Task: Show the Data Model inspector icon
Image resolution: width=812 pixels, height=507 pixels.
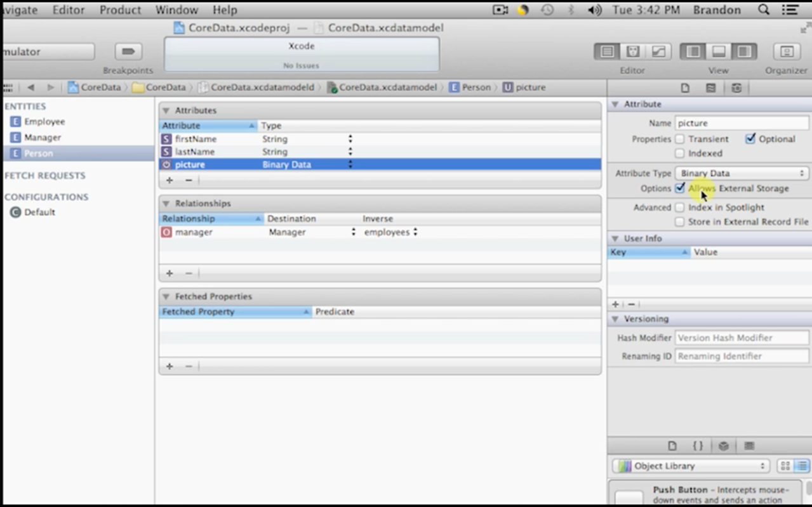Action: (736, 88)
